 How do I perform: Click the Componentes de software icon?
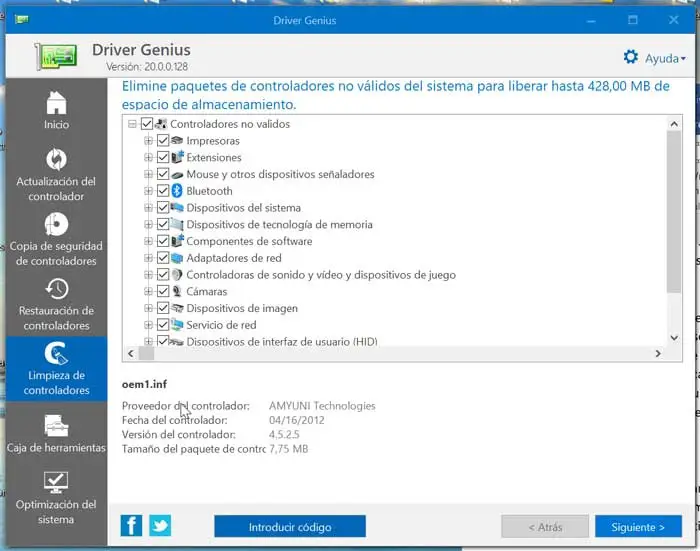pyautogui.click(x=177, y=241)
